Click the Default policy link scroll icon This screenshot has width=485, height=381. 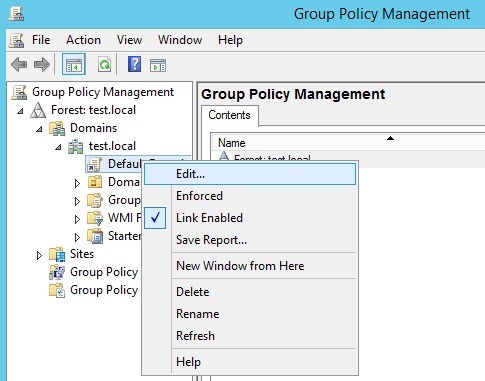(94, 164)
